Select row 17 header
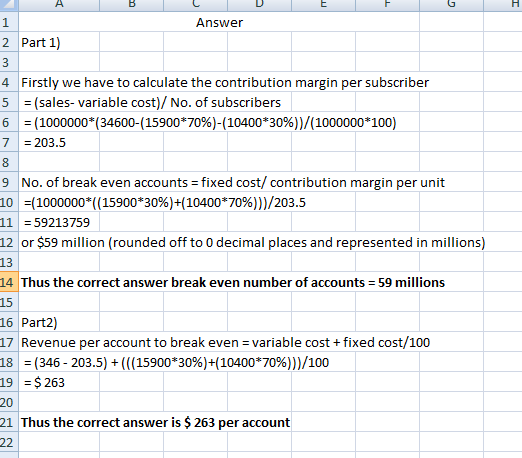522x458 pixels. click(9, 342)
